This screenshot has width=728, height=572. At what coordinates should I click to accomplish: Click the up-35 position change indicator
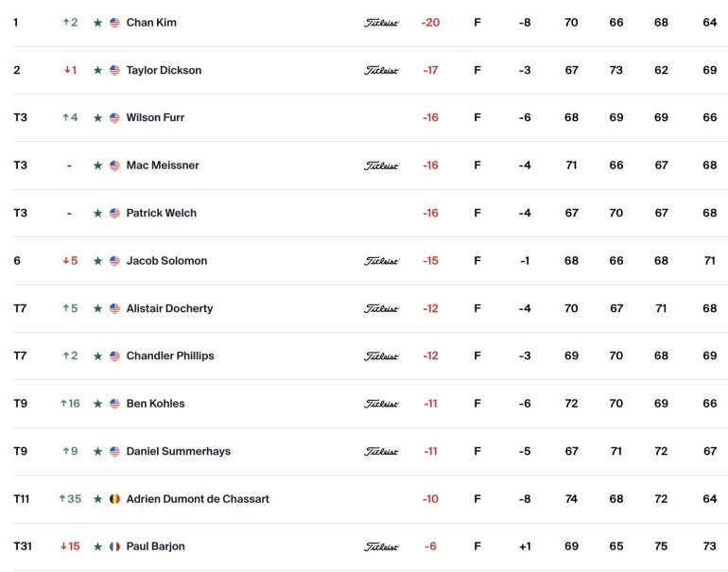pyautogui.click(x=70, y=499)
